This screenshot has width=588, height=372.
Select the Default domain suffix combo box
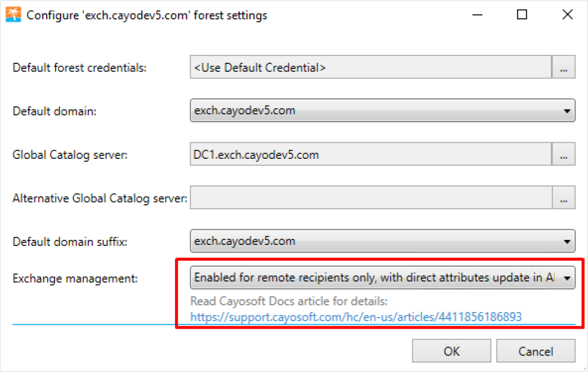(x=382, y=241)
